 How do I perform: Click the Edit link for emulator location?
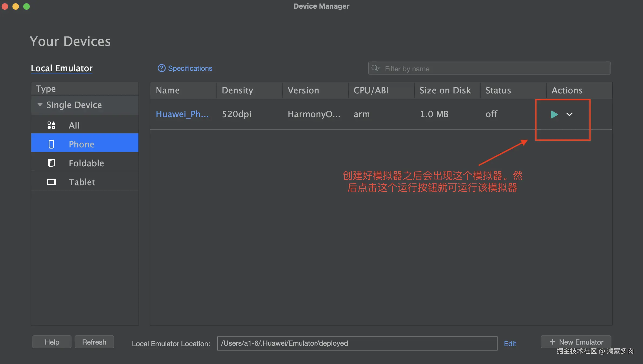[x=510, y=343]
